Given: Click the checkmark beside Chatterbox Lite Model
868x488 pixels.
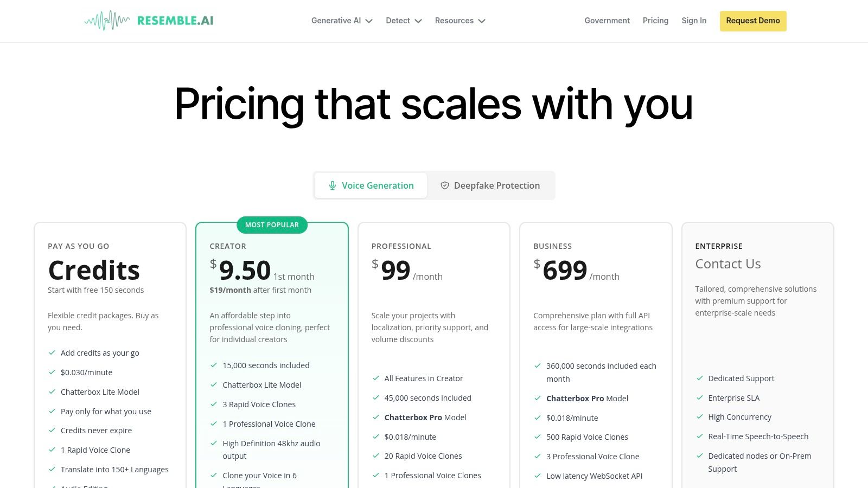Looking at the screenshot, I should (52, 391).
